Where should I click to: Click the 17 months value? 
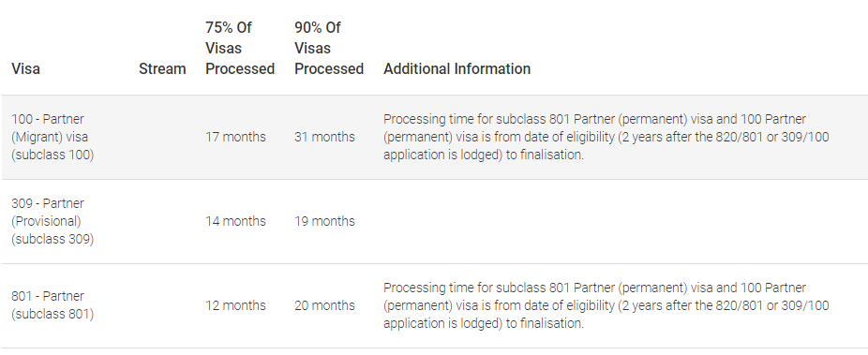tap(235, 137)
